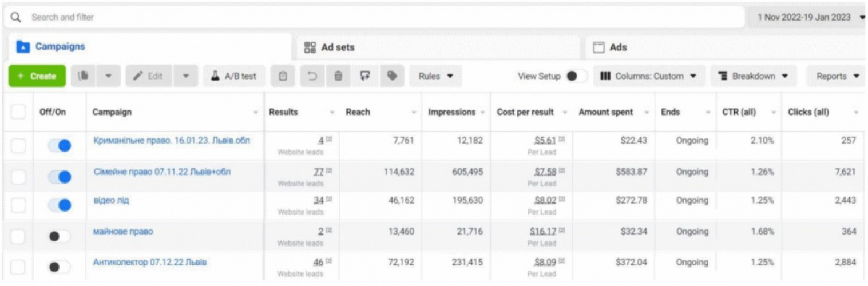Enable the майнове право campaign switch
Image resolution: width=868 pixels, height=286 pixels.
click(60, 236)
